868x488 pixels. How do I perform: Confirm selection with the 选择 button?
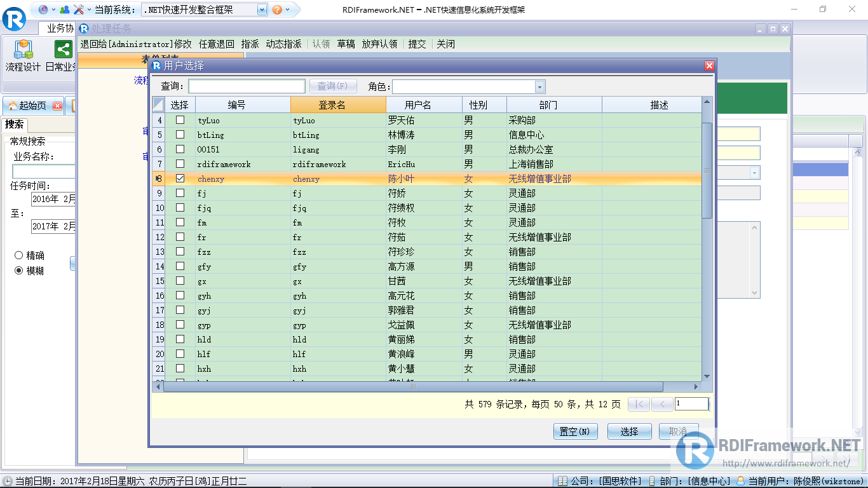[629, 431]
